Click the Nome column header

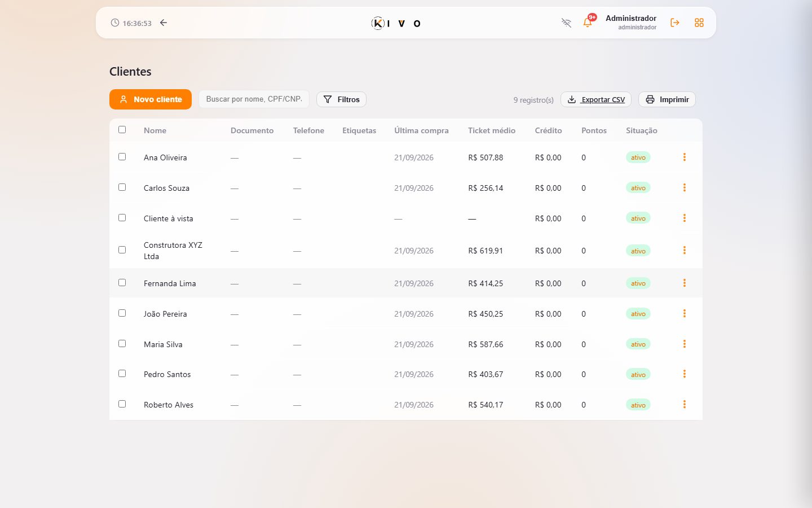tap(155, 130)
